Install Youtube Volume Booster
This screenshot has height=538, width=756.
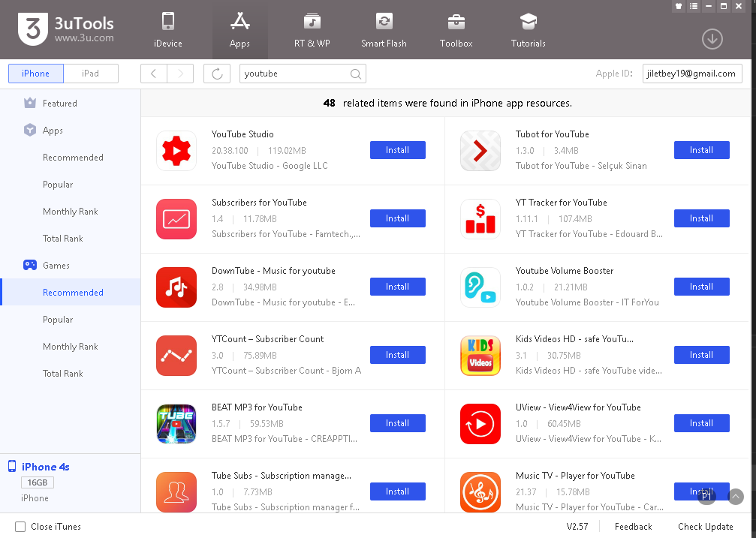point(701,287)
